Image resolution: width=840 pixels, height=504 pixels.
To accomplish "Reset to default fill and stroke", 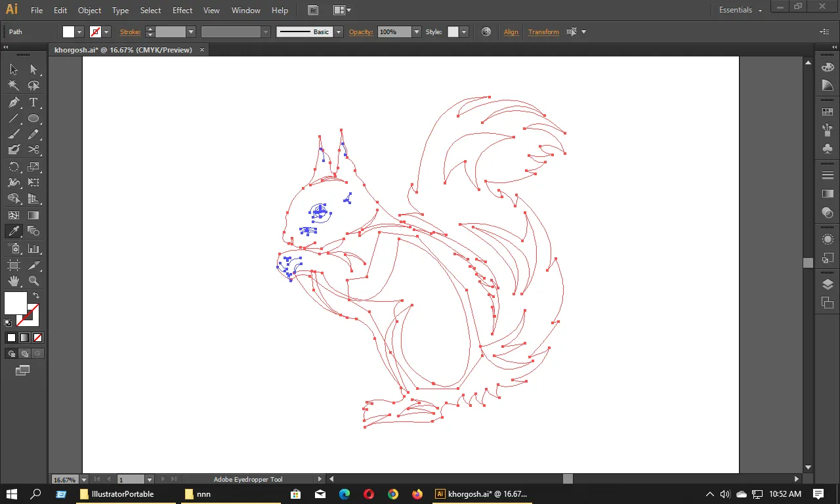I will [x=8, y=323].
